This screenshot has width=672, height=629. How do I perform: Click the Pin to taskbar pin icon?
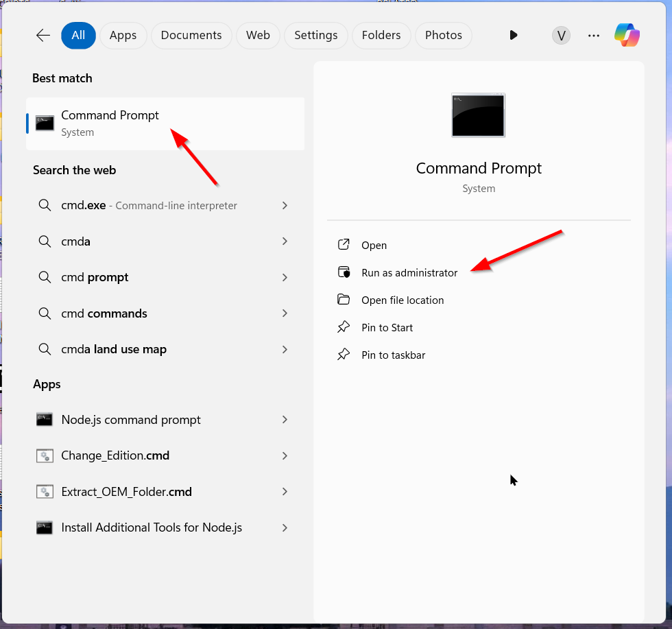click(344, 355)
